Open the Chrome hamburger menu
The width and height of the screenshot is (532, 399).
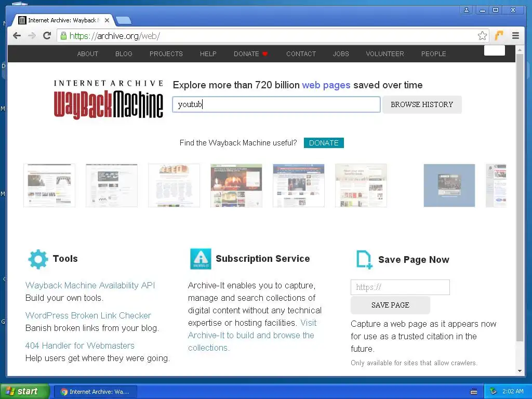tap(515, 36)
